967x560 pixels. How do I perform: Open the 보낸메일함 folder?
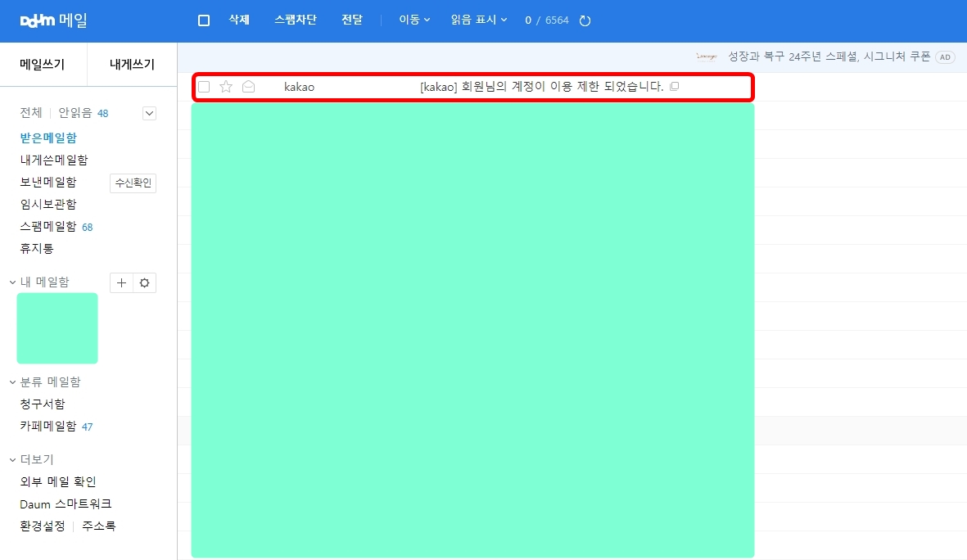coord(48,182)
